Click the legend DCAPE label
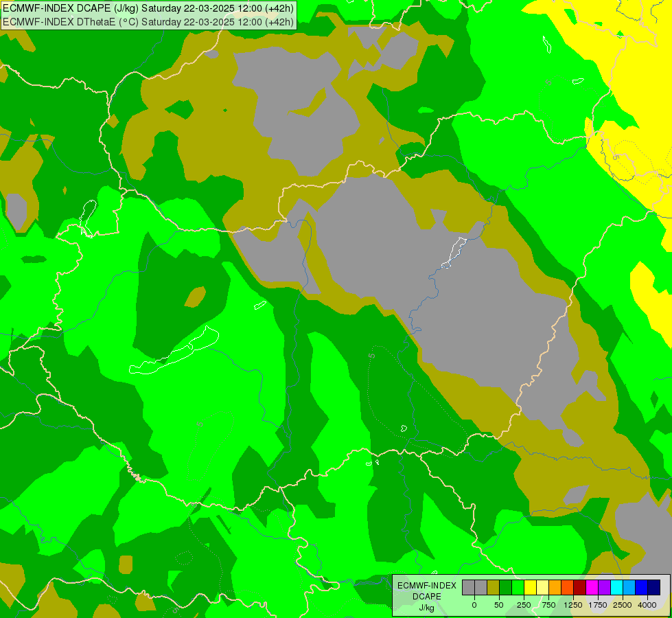 (x=427, y=597)
